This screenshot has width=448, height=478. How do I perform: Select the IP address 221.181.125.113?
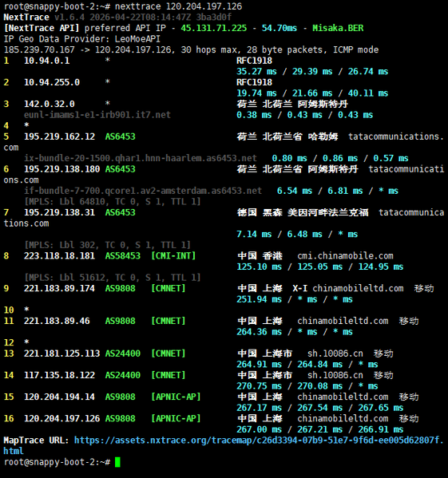pos(62,354)
